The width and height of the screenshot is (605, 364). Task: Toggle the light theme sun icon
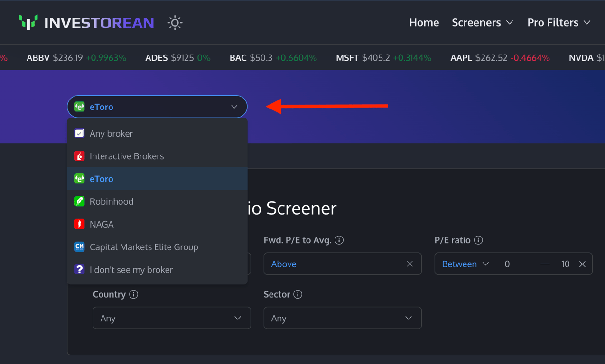click(175, 23)
